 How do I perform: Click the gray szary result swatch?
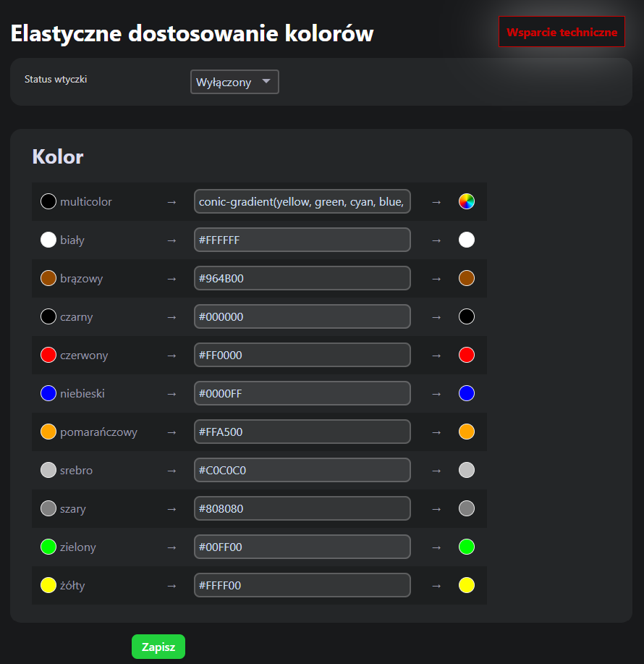point(467,508)
